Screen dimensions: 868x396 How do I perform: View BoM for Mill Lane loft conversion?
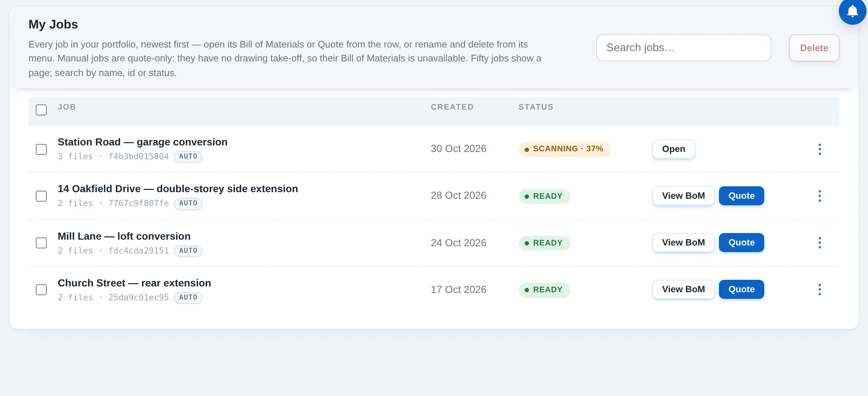[683, 243]
